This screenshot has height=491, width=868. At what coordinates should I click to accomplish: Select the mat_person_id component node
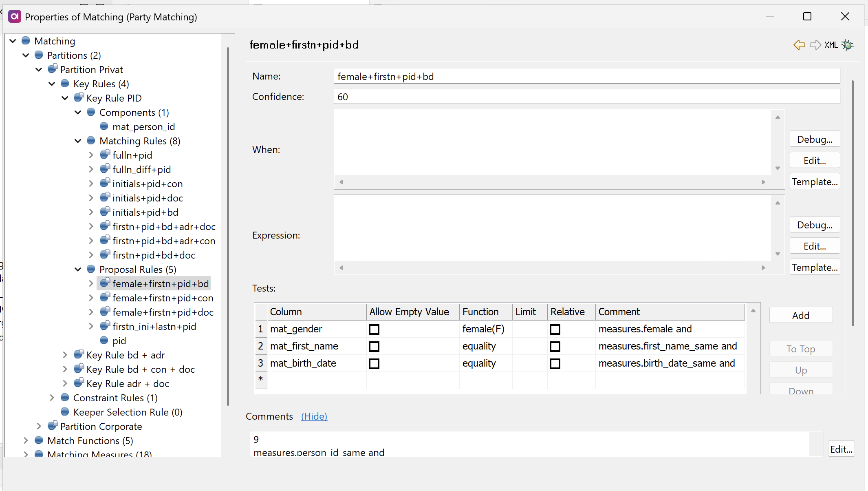pyautogui.click(x=143, y=127)
